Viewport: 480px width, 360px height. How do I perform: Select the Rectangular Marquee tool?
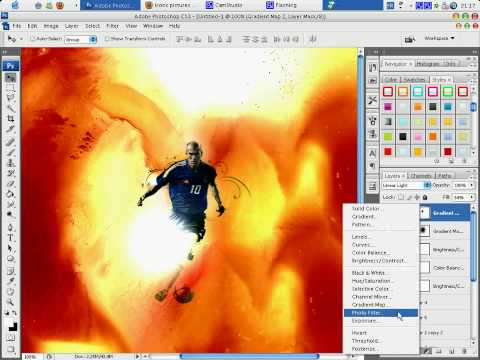tap(11, 88)
